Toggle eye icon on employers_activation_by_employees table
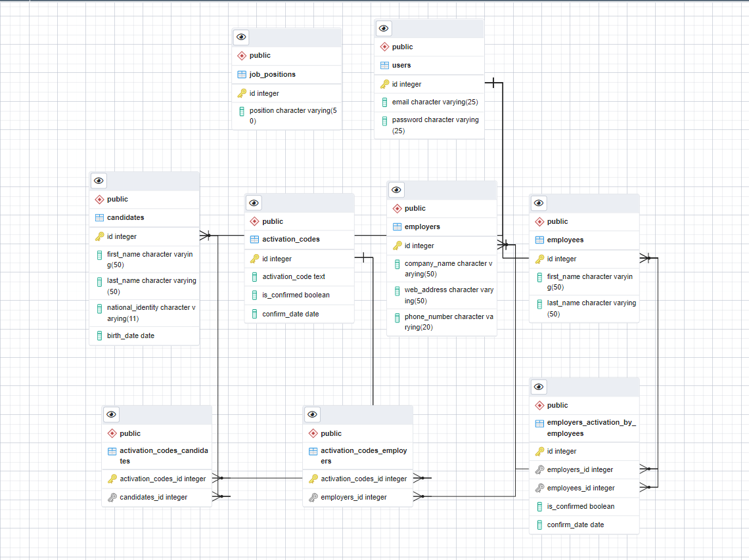The width and height of the screenshot is (749, 560). (539, 387)
